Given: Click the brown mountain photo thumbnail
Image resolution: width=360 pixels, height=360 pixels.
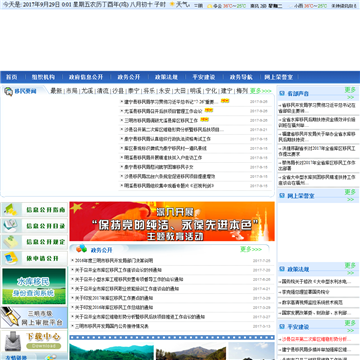Looking at the screenshot, I should click(191, 351).
